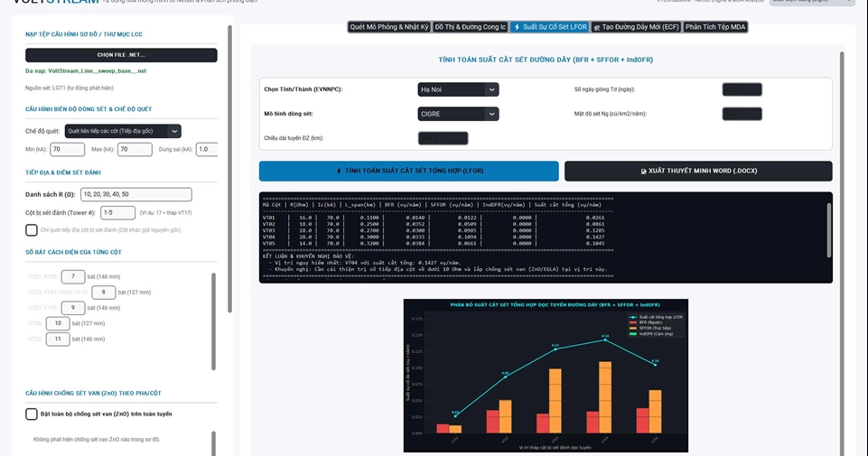This screenshot has width=868, height=456.
Task: Click the results console scrollbar
Action: pos(828,230)
